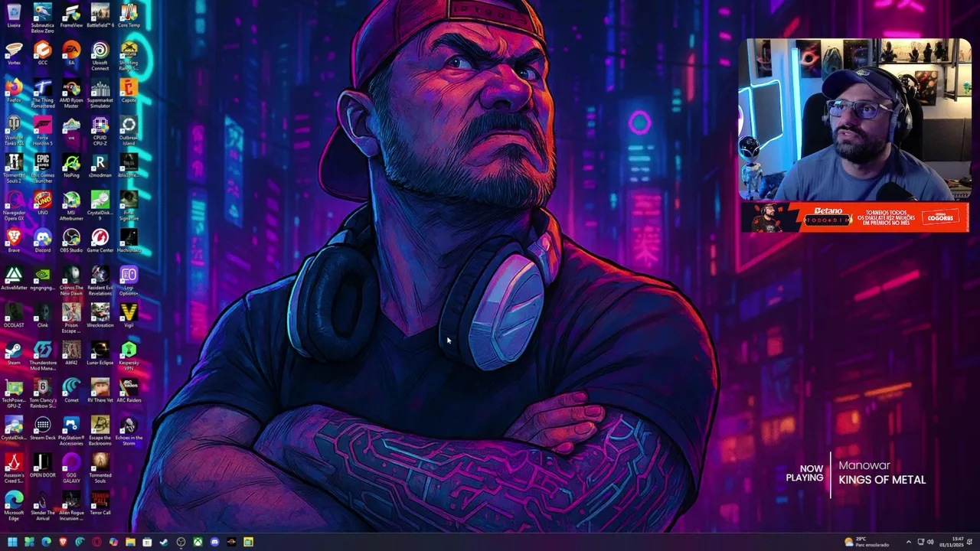This screenshot has width=980, height=551.
Task: Select the Wreckreation desktop icon
Action: (x=100, y=316)
